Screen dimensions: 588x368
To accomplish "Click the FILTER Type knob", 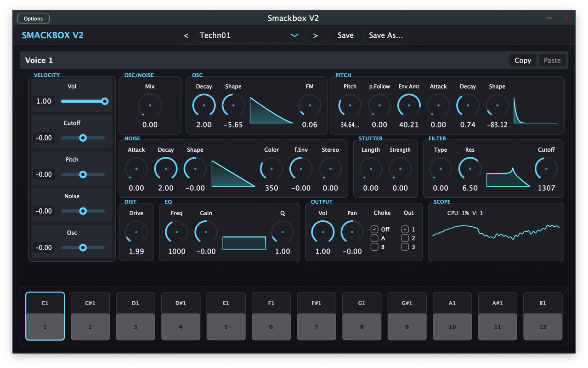I will pos(441,169).
